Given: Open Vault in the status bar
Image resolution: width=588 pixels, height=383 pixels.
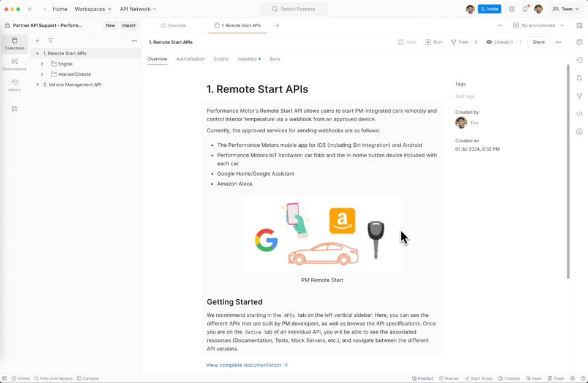Looking at the screenshot, I should (x=533, y=379).
